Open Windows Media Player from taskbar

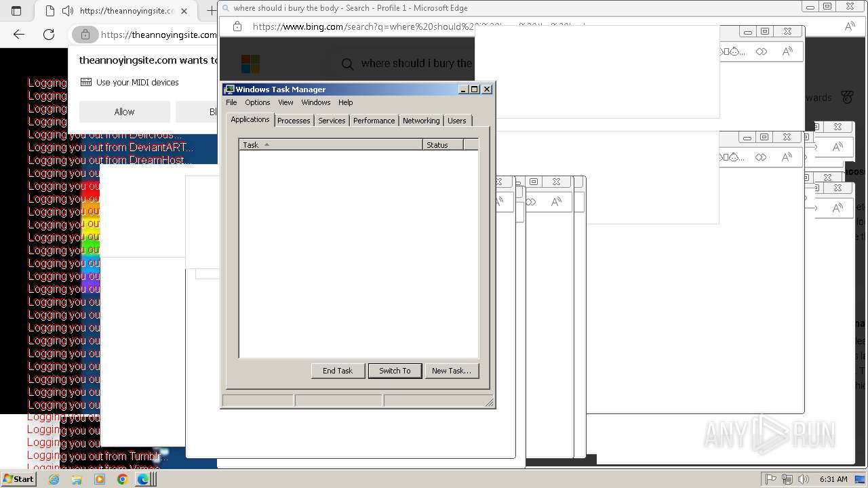tap(100, 479)
